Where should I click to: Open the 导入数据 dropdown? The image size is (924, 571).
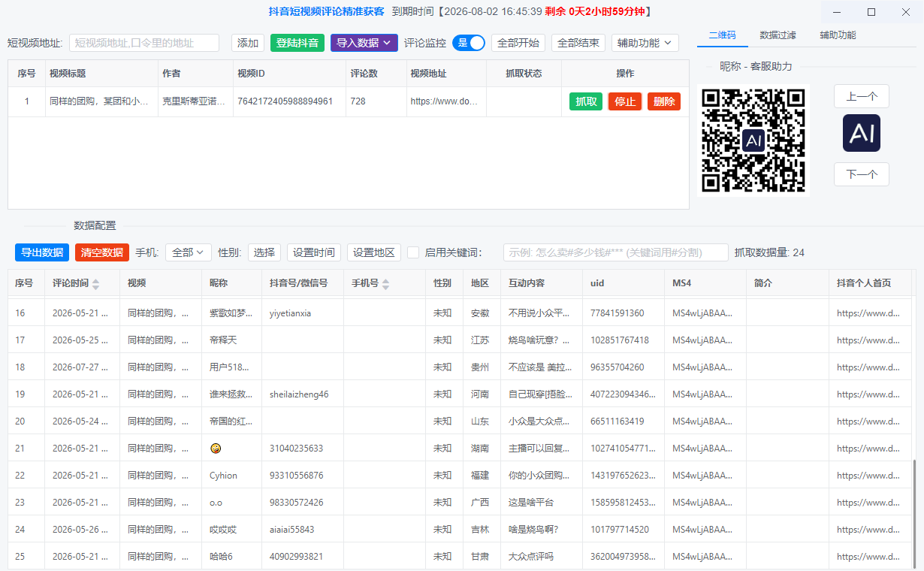coord(364,43)
